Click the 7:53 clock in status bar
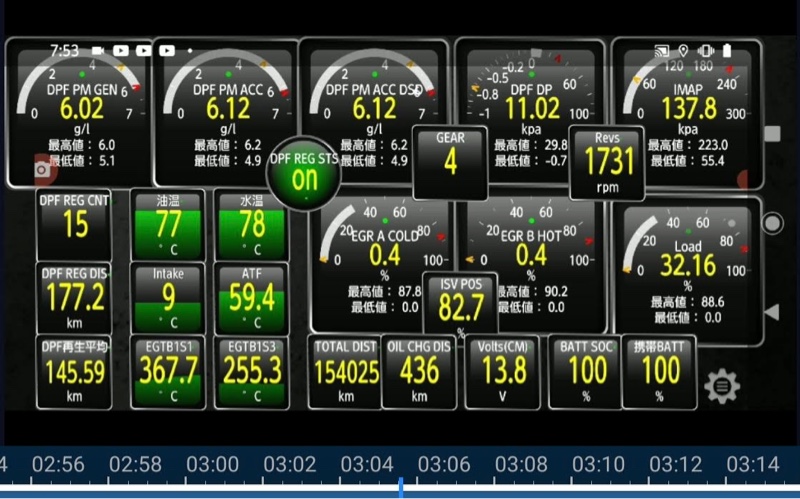Image resolution: width=800 pixels, height=499 pixels. click(x=64, y=51)
